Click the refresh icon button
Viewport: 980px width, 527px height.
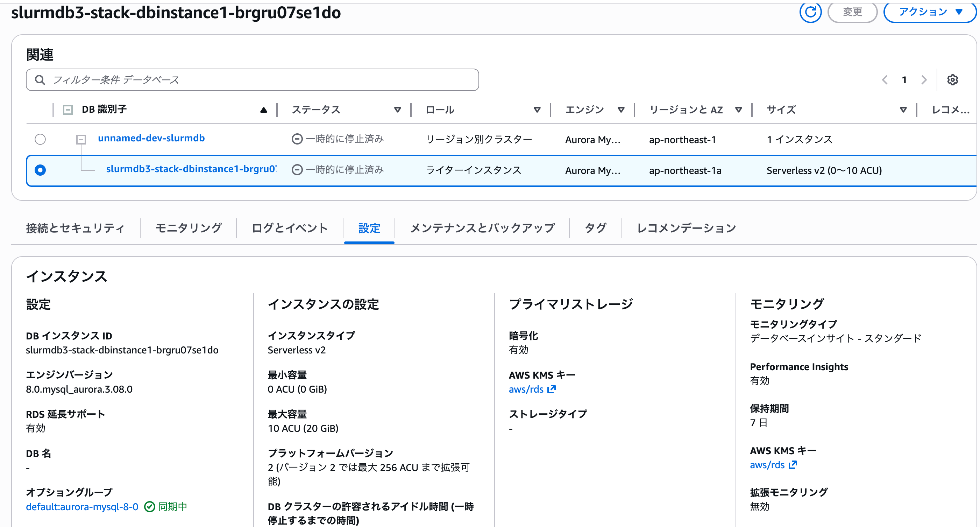click(x=810, y=12)
